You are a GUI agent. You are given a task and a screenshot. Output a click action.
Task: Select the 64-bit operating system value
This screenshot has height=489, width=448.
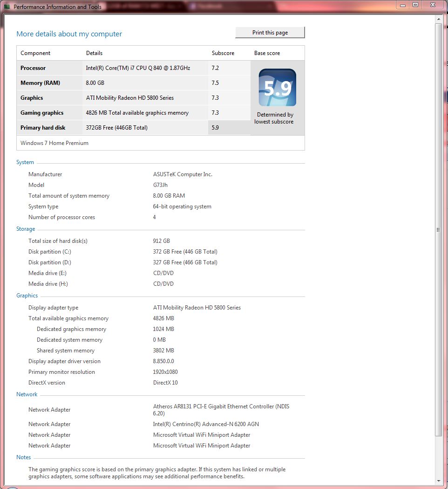tap(182, 207)
